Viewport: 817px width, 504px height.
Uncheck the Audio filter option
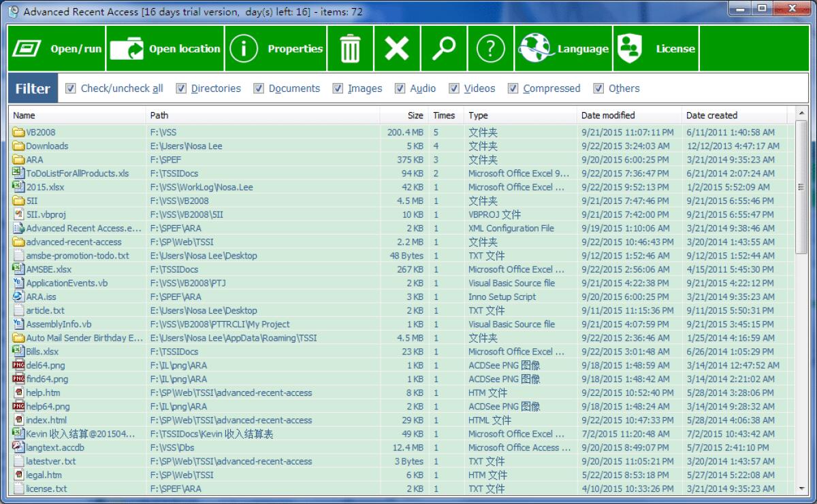[x=400, y=88]
